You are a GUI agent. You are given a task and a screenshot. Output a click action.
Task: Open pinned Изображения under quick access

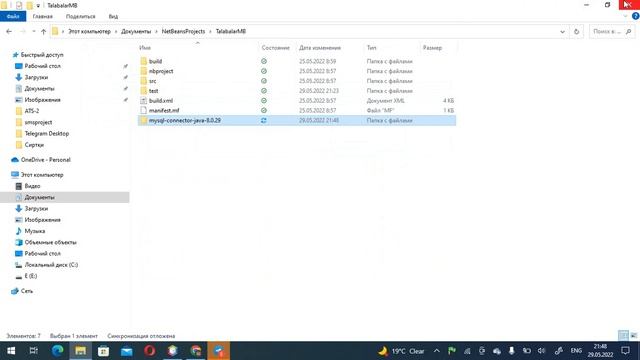coord(42,100)
